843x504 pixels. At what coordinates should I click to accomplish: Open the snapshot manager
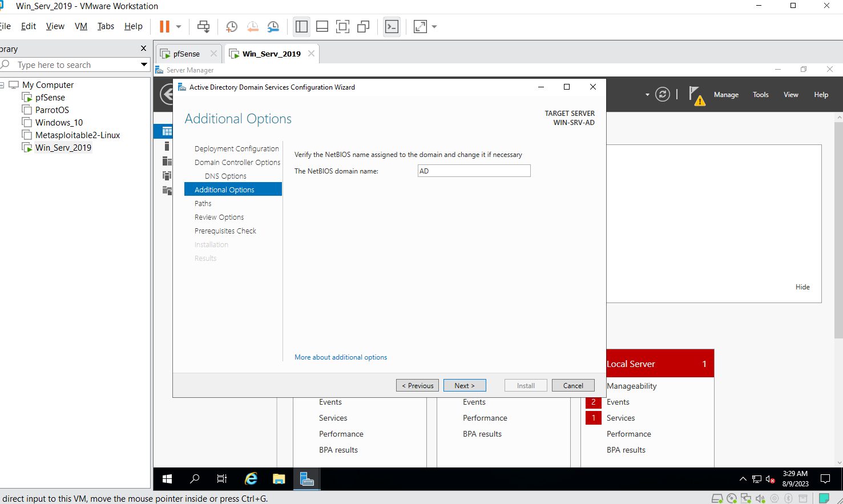point(273,26)
